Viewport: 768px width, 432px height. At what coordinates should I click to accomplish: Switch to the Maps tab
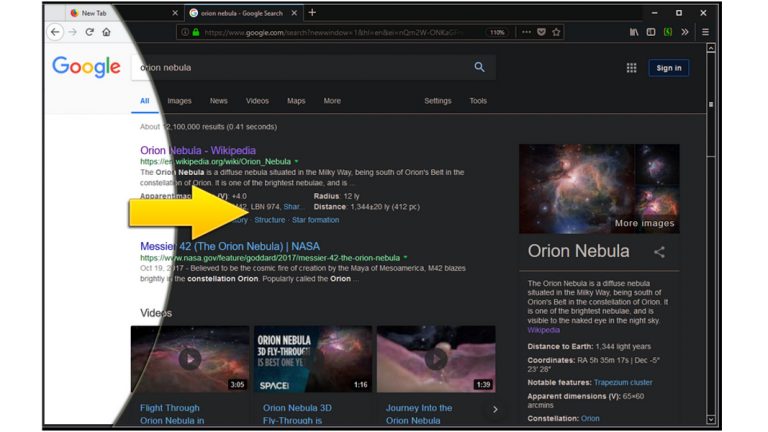pos(296,101)
